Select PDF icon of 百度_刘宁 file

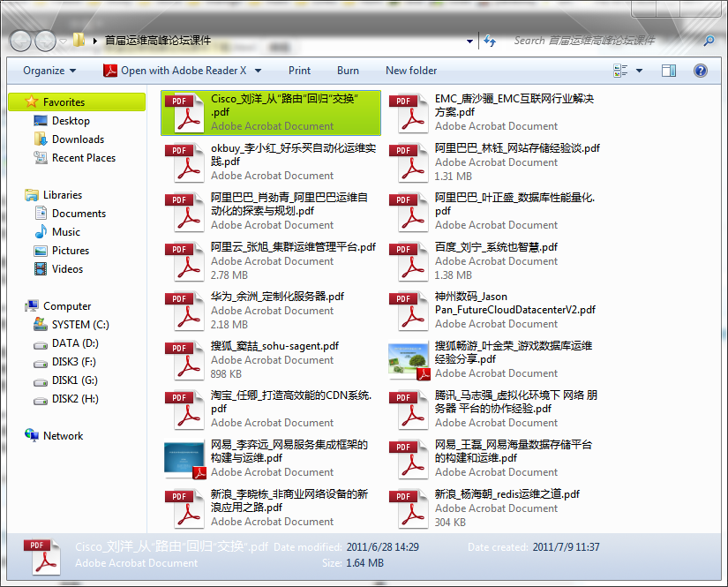tap(409, 261)
